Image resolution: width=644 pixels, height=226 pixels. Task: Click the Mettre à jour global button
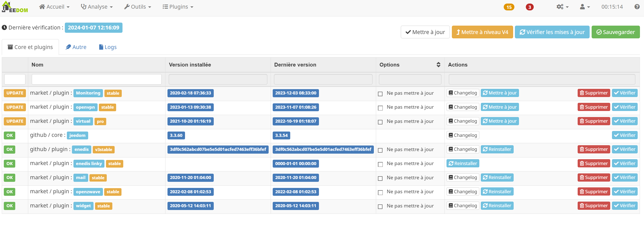(x=425, y=32)
